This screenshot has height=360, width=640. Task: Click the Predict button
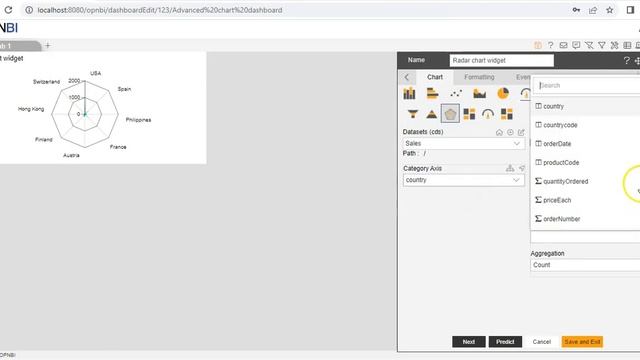(x=505, y=342)
